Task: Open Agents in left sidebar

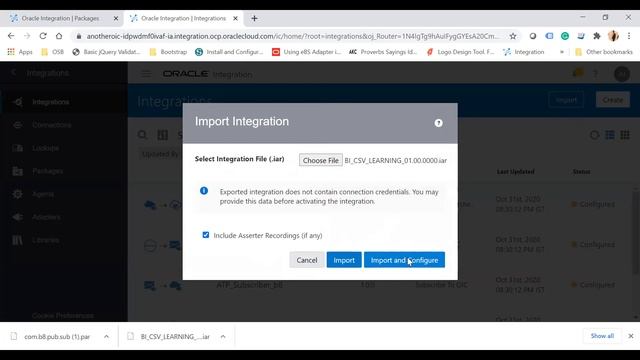Action: pyautogui.click(x=43, y=194)
